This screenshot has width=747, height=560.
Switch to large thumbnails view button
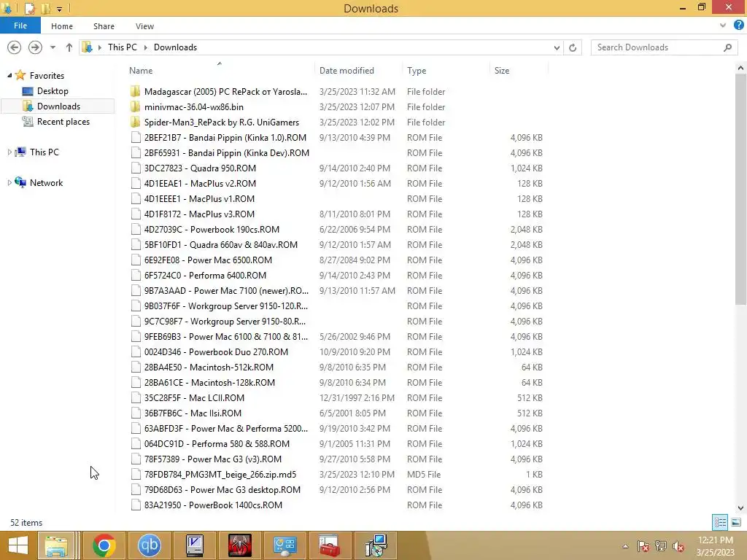[736, 522]
